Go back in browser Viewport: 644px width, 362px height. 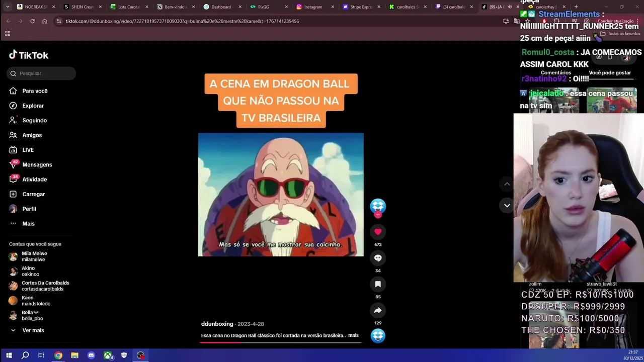[9, 21]
